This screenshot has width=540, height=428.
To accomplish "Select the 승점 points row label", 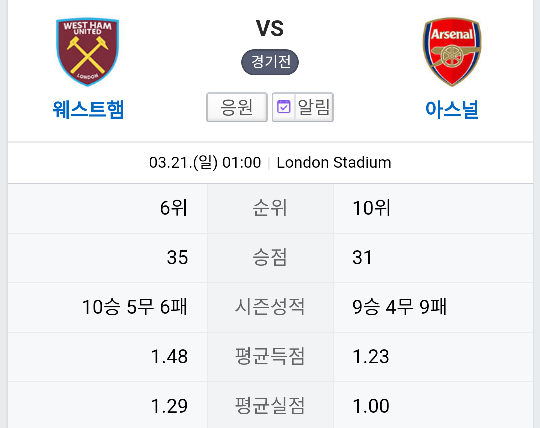I will click(270, 257).
